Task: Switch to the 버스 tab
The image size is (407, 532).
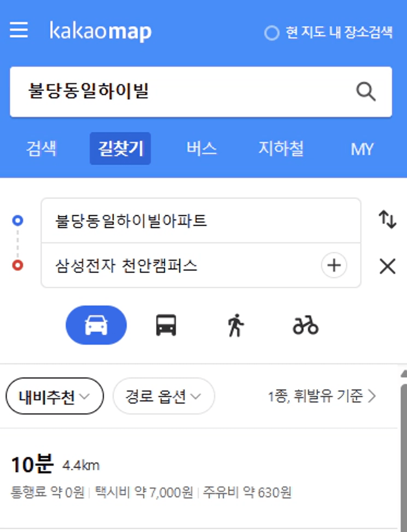Action: click(x=201, y=148)
